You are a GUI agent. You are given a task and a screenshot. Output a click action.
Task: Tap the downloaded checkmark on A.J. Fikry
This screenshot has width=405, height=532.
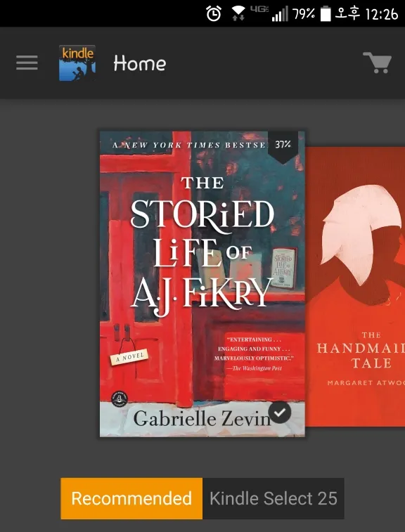pos(280,413)
